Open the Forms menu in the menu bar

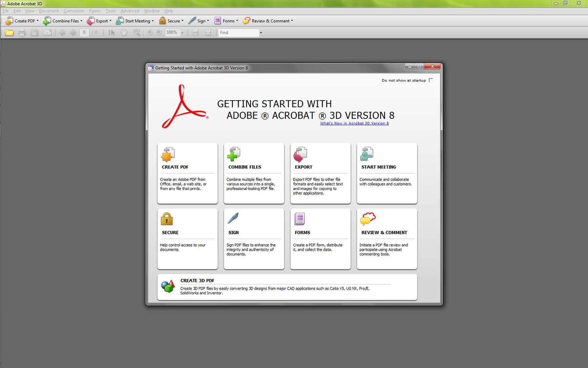click(95, 11)
